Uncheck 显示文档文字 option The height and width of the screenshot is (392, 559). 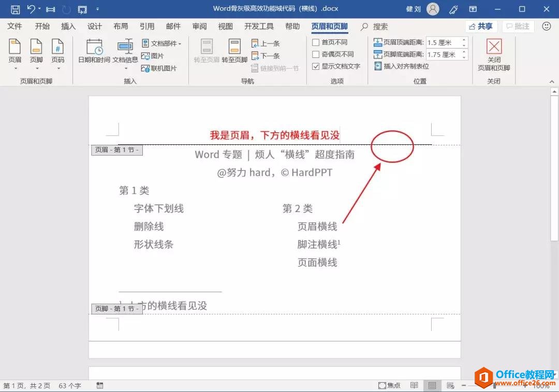click(316, 66)
